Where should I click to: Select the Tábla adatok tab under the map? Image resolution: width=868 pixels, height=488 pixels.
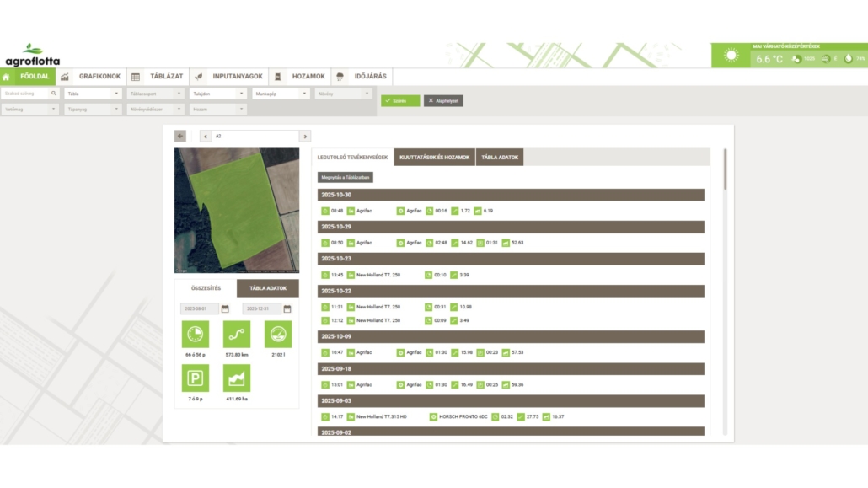(x=268, y=288)
